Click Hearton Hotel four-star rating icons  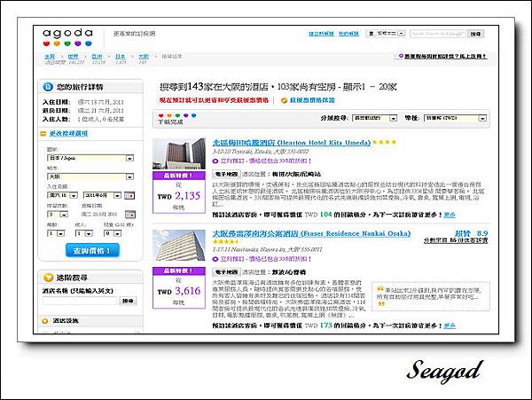[385, 142]
